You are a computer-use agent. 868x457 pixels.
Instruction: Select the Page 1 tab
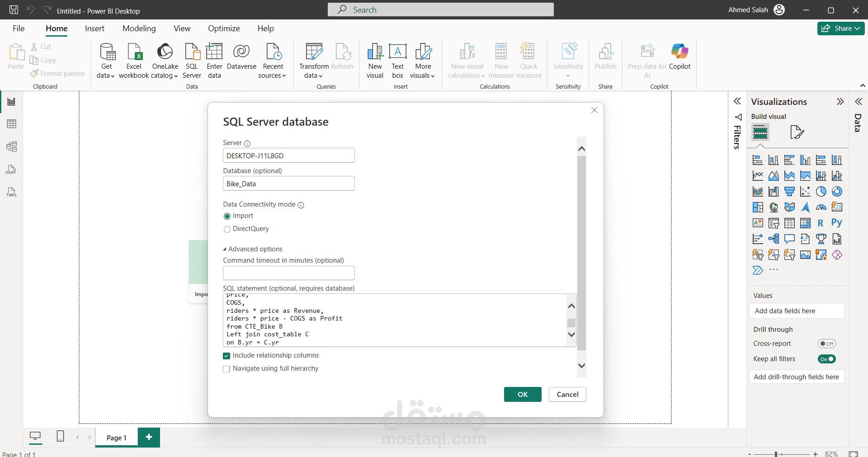coord(117,438)
